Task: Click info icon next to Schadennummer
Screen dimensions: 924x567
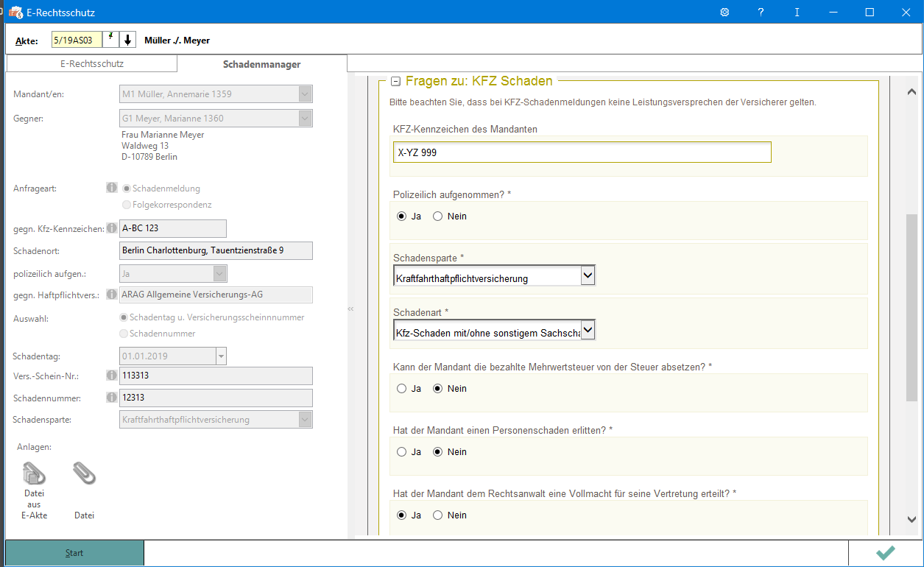Action: tap(112, 398)
